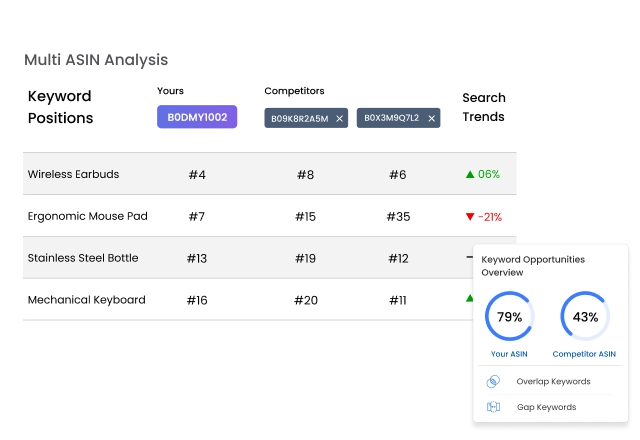Click the 43% progress ring

585,317
